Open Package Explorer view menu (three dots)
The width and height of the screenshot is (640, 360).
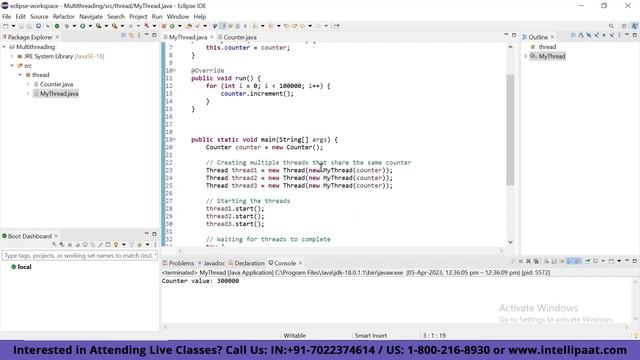[x=139, y=36]
